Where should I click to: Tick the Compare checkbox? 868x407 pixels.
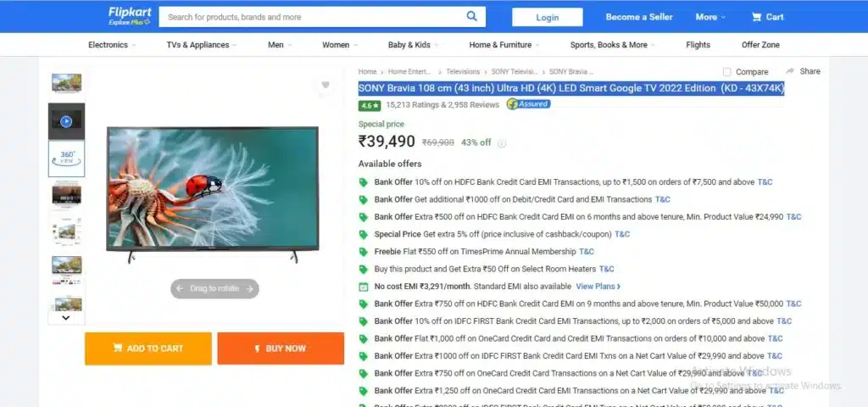[726, 72]
